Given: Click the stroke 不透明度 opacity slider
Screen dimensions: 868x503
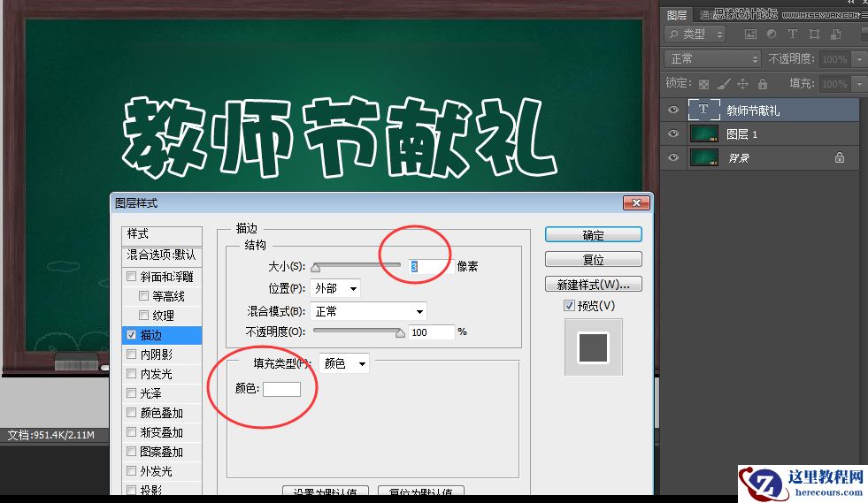Looking at the screenshot, I should [358, 332].
